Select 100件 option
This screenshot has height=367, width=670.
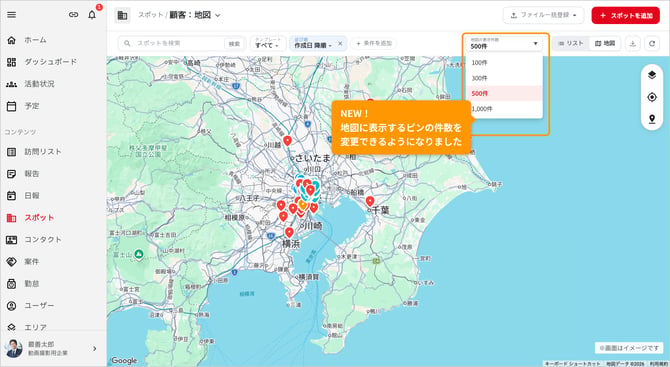tap(504, 62)
